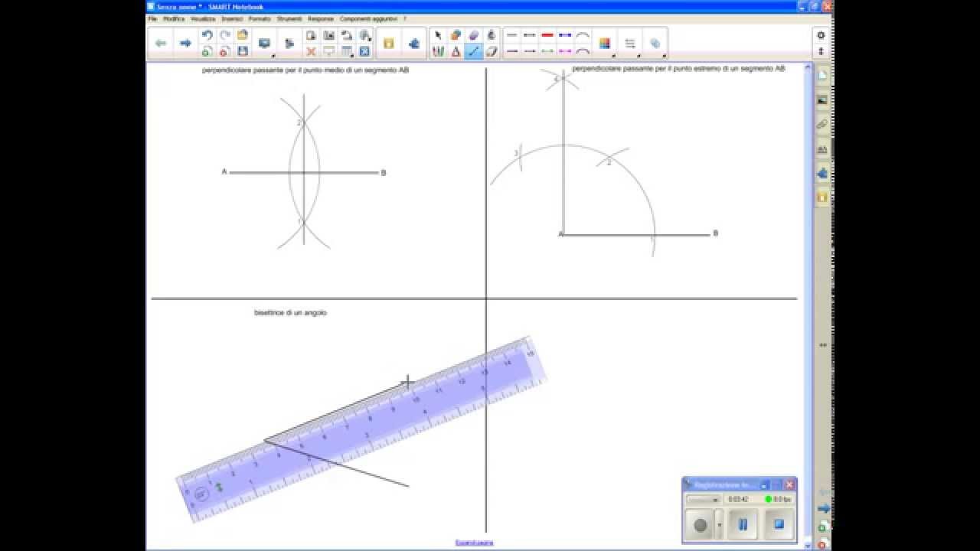Open the screen display options icon
Screen dimensions: 980x551
tap(265, 44)
